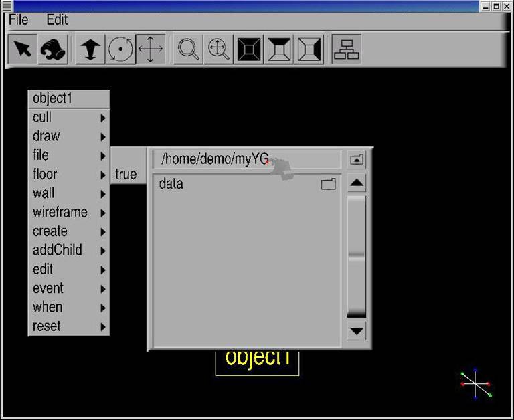Open the File menu

tap(18, 20)
